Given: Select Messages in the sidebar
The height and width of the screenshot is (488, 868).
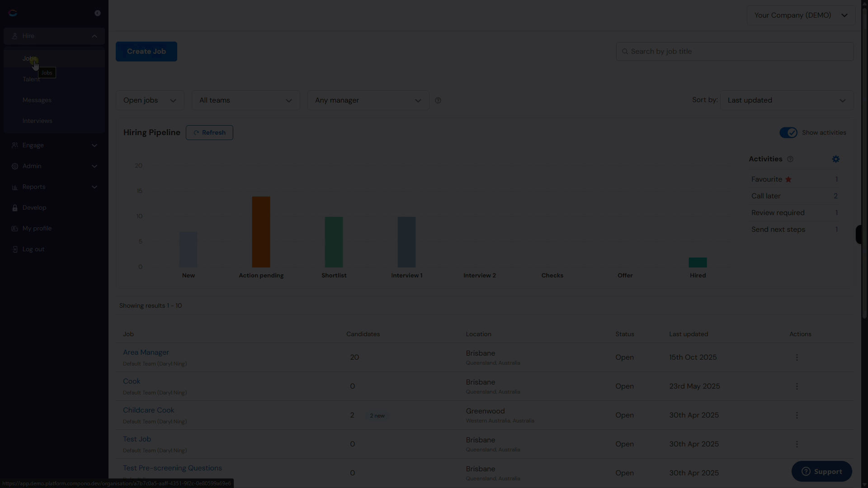Looking at the screenshot, I should (54, 100).
